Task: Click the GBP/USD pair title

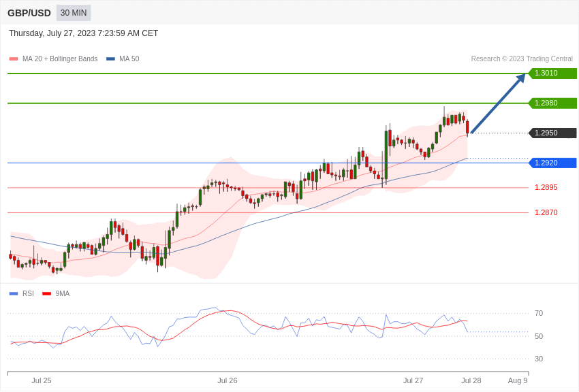Action: (29, 13)
